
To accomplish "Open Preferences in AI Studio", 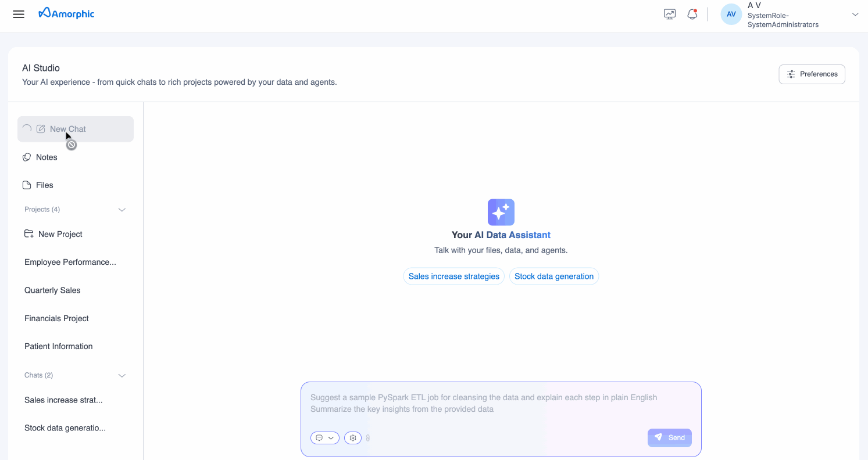I will [812, 74].
